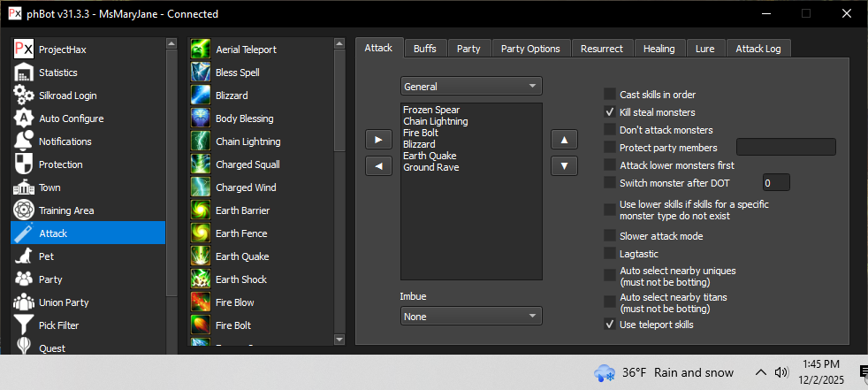Click the Switch monster after DOT field
This screenshot has height=390, width=868.
[775, 183]
